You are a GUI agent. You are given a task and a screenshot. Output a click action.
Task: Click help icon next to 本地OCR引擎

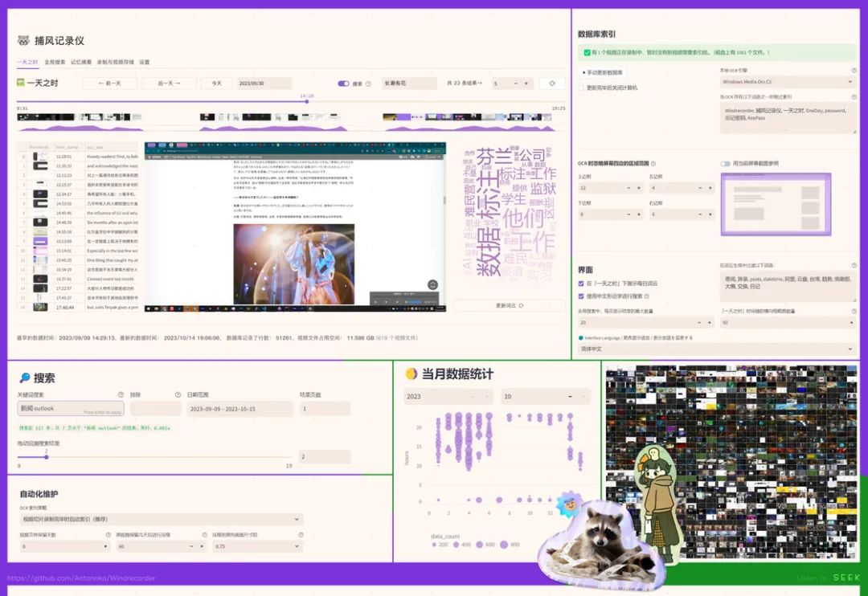pos(854,70)
